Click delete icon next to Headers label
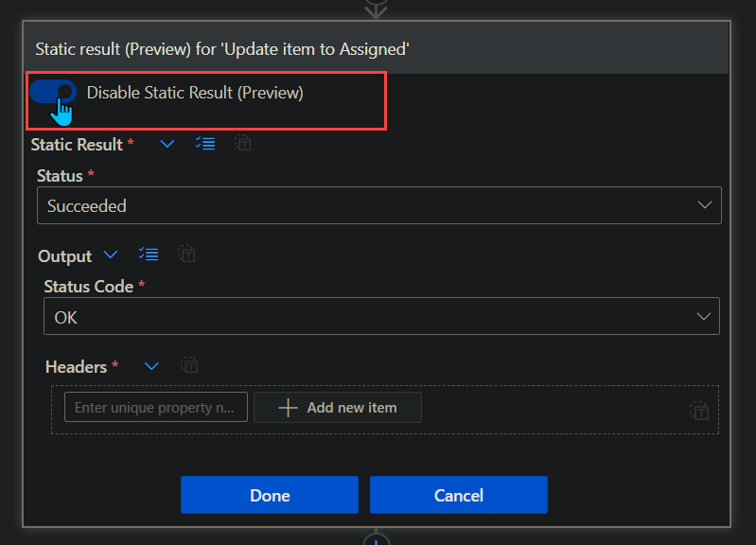 [x=189, y=366]
